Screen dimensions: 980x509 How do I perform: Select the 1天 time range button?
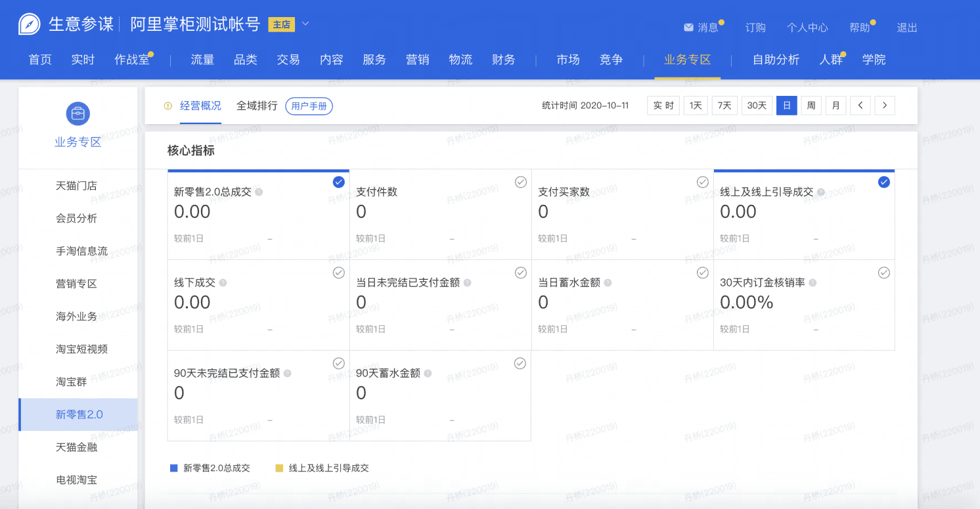[696, 105]
